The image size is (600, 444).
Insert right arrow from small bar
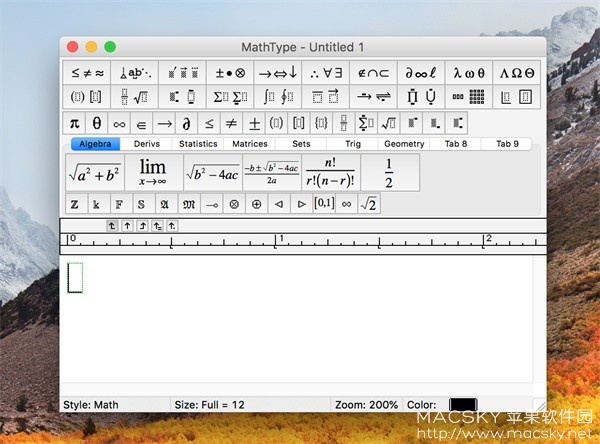(164, 123)
